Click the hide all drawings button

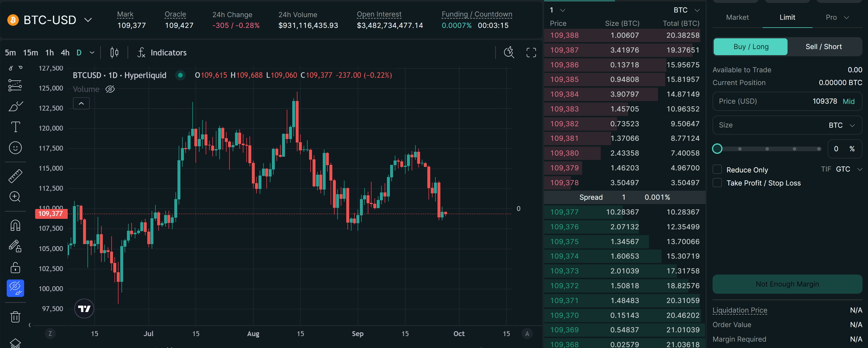tap(15, 288)
